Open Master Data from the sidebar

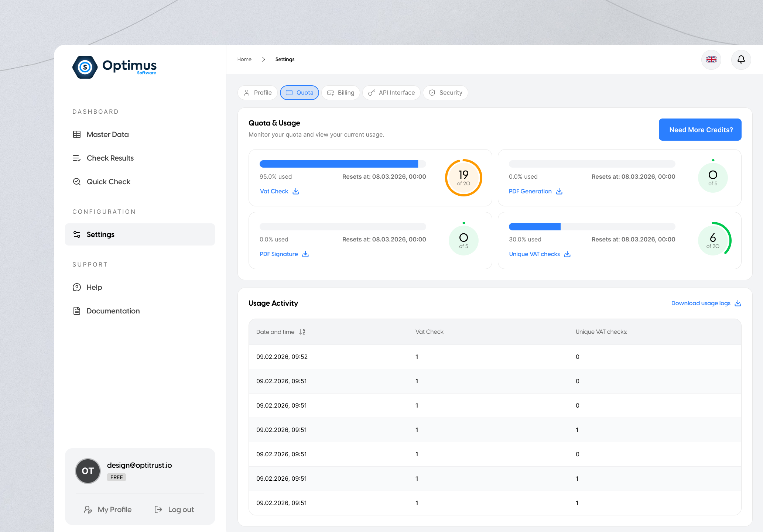click(x=107, y=134)
